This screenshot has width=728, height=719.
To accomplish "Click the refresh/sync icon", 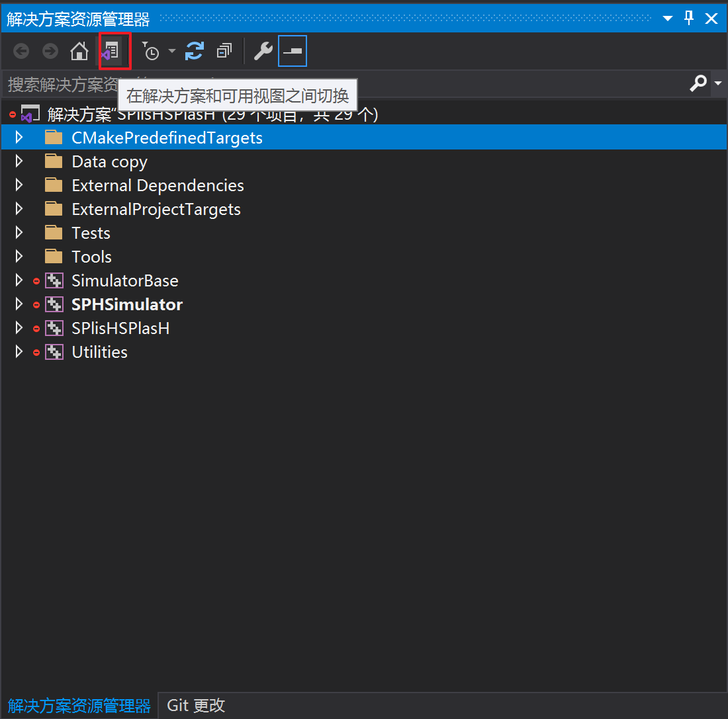I will point(194,51).
